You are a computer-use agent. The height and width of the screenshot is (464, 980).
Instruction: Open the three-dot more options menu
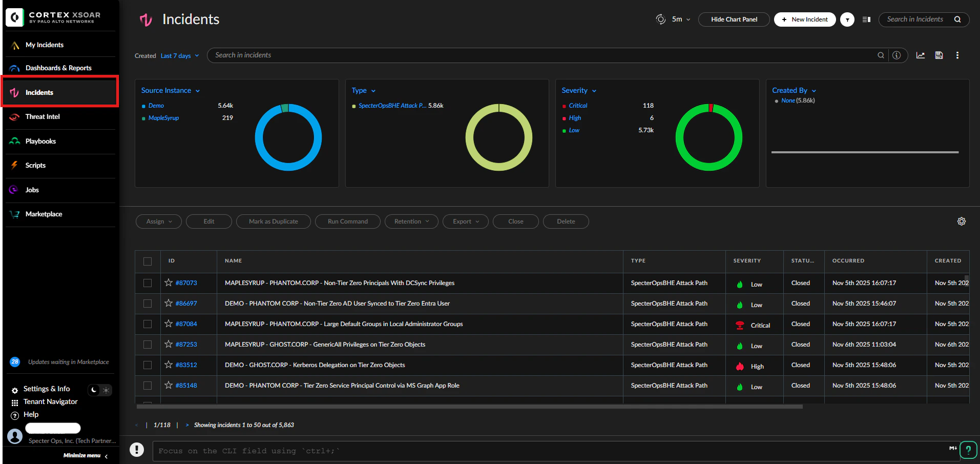coord(957,55)
